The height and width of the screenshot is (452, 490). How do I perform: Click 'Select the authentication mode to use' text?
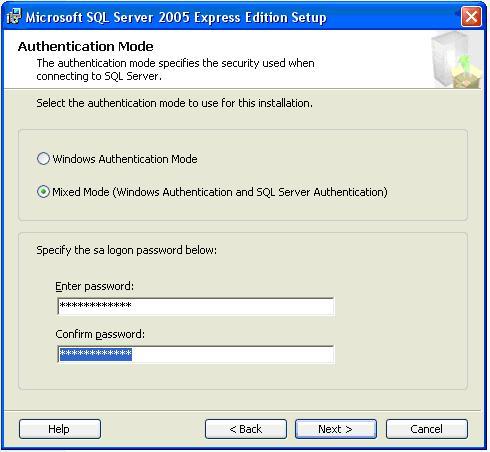pos(174,103)
